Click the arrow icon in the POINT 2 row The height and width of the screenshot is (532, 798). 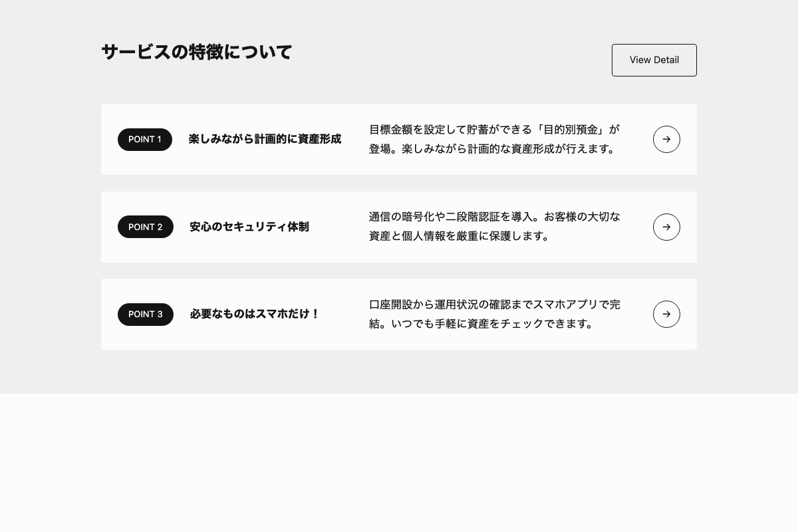(x=666, y=227)
